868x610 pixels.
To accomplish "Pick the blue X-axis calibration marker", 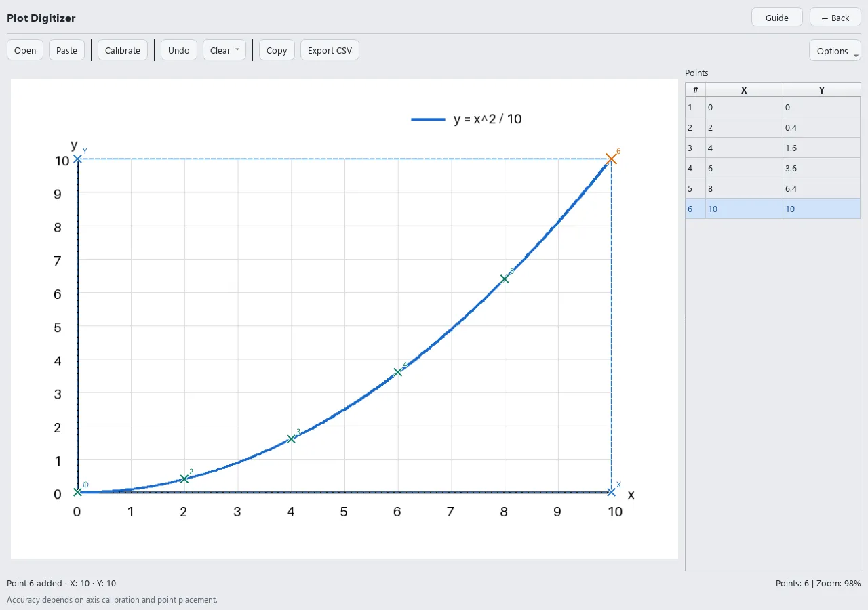I will pos(611,492).
